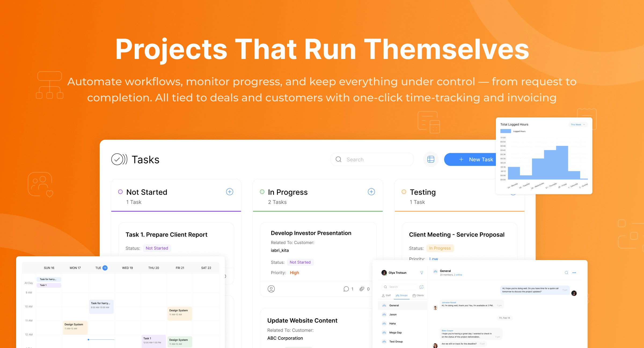The width and height of the screenshot is (644, 348).
Task: Toggle the Logged Hours legend swatch
Action: coord(506,131)
